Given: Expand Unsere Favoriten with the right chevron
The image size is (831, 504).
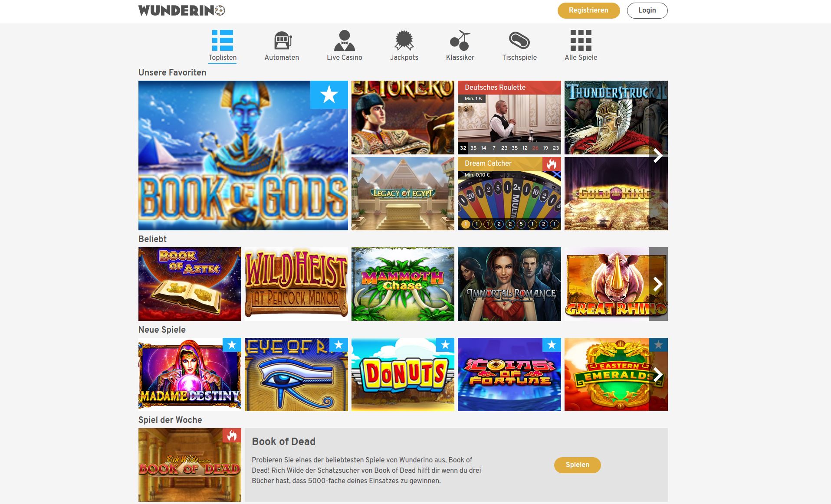Looking at the screenshot, I should (x=658, y=155).
